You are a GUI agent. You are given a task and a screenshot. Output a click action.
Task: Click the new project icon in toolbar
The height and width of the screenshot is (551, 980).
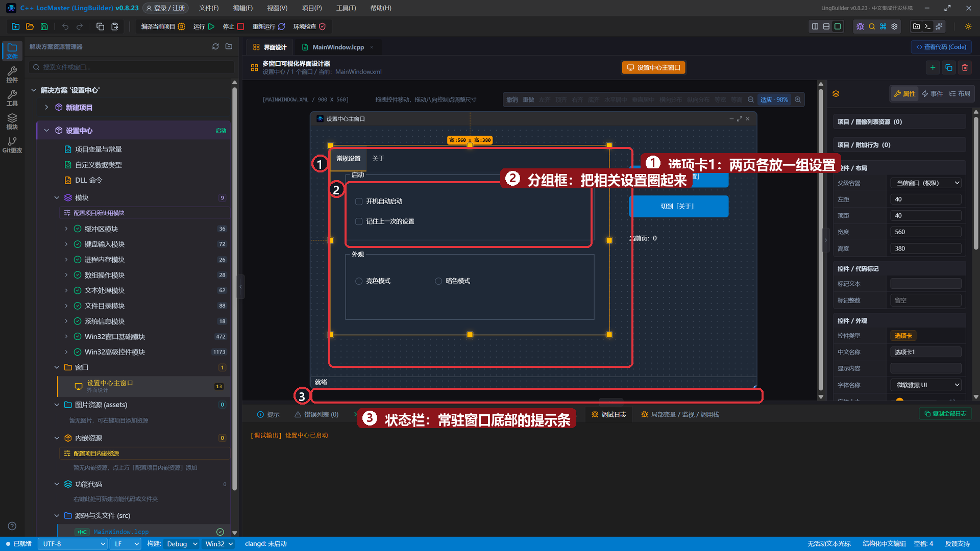(15, 27)
